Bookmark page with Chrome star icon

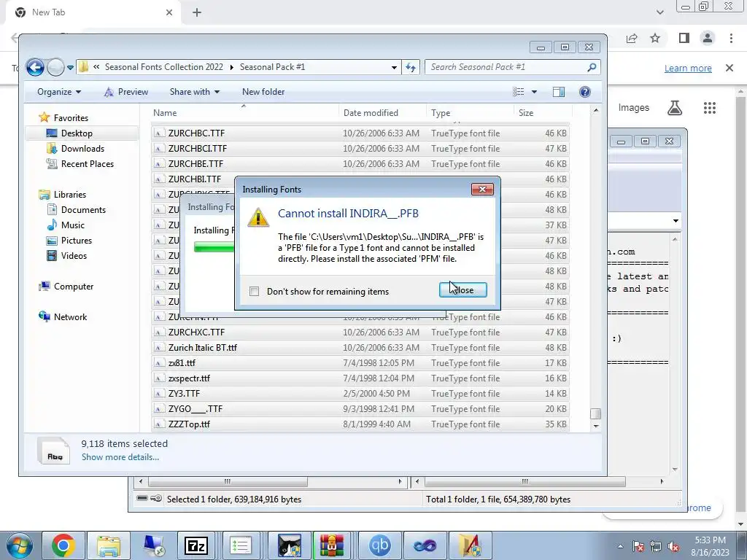point(655,38)
